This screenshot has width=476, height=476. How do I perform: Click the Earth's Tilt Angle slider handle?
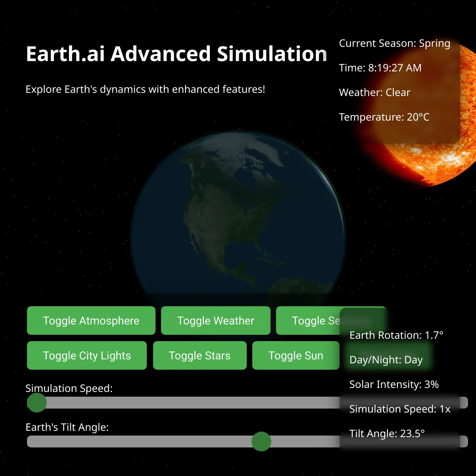click(x=261, y=441)
